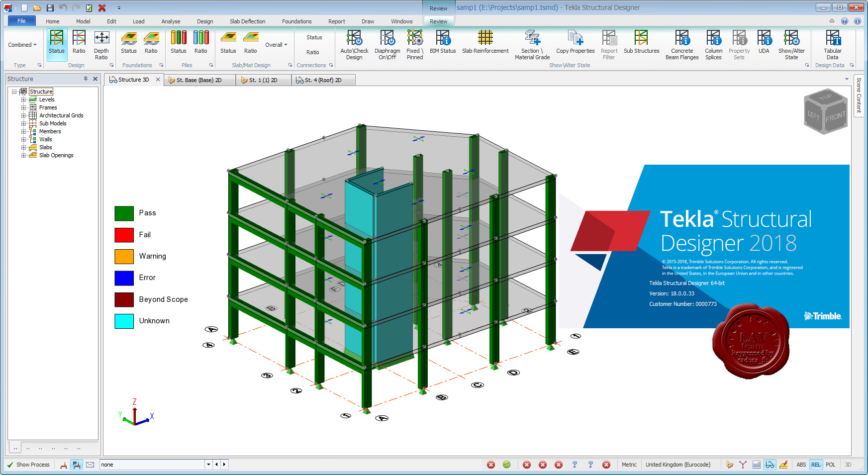The image size is (868, 475).
Task: Select the Design Ratio tool
Action: pyautogui.click(x=79, y=42)
